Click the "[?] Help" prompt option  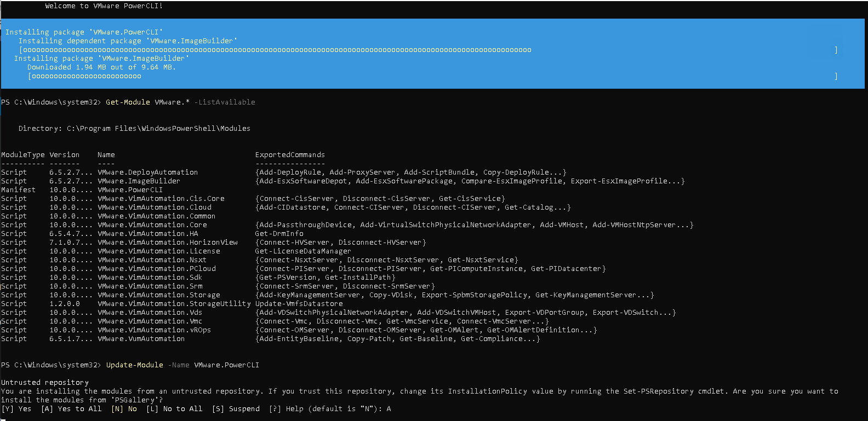pyautogui.click(x=286, y=409)
